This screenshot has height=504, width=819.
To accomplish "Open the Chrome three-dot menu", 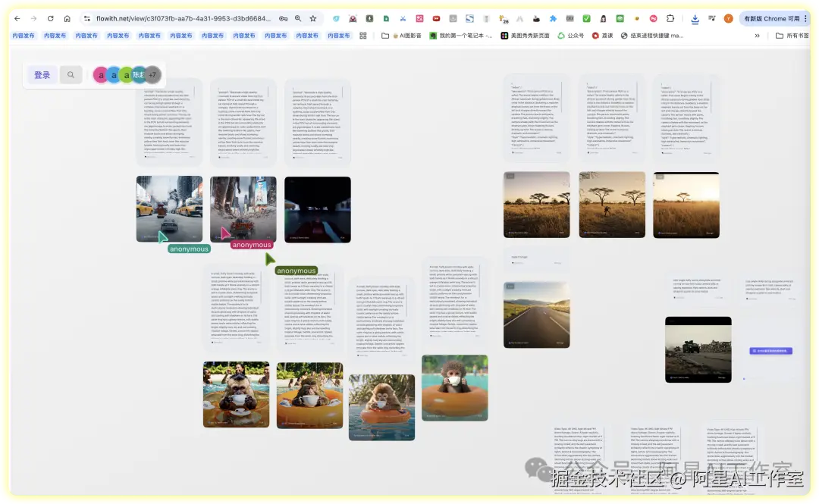I will [x=805, y=18].
